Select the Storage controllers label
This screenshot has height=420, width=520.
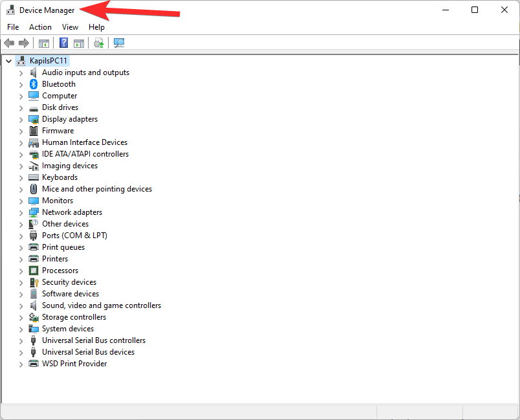[x=74, y=317]
